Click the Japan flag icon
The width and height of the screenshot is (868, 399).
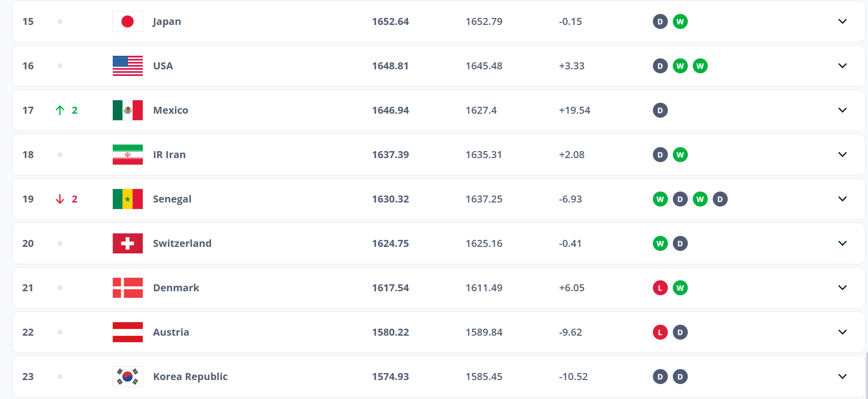(128, 21)
